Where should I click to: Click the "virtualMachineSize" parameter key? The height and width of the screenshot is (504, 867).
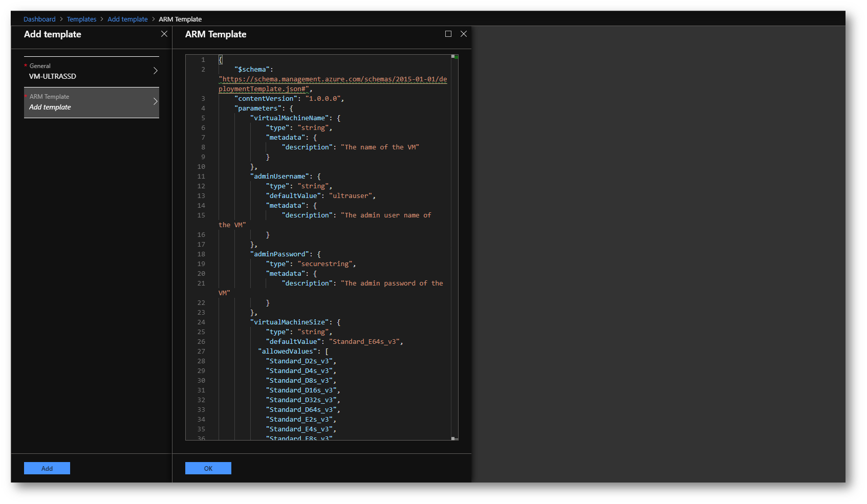pyautogui.click(x=289, y=322)
